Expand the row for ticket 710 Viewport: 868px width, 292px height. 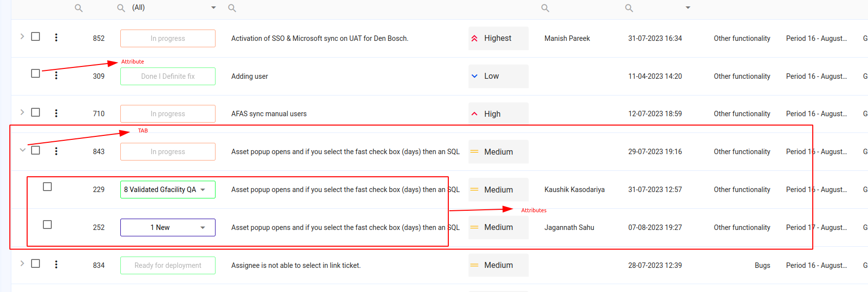pos(22,112)
